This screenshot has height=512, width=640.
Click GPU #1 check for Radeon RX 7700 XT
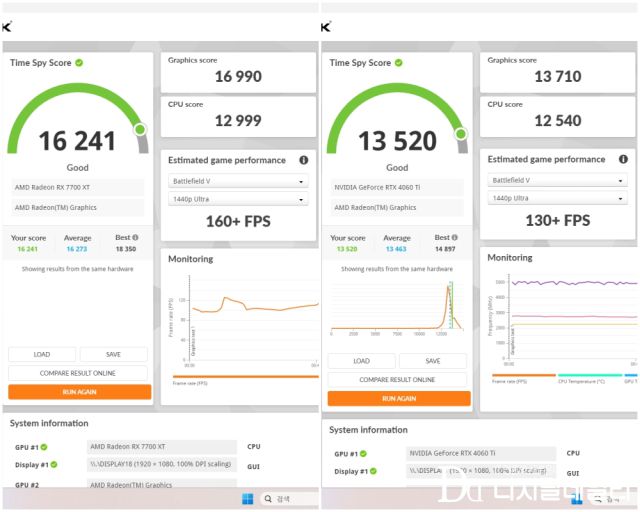(x=44, y=447)
